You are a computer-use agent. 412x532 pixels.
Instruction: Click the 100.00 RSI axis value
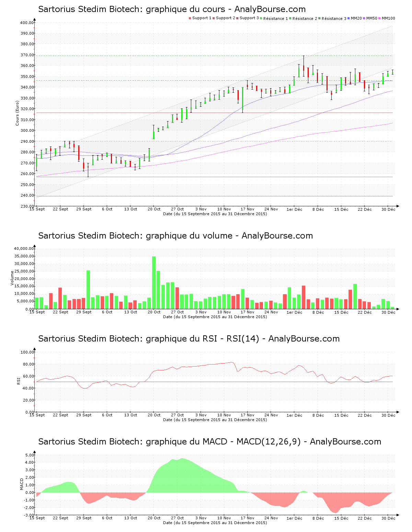pos(27,352)
